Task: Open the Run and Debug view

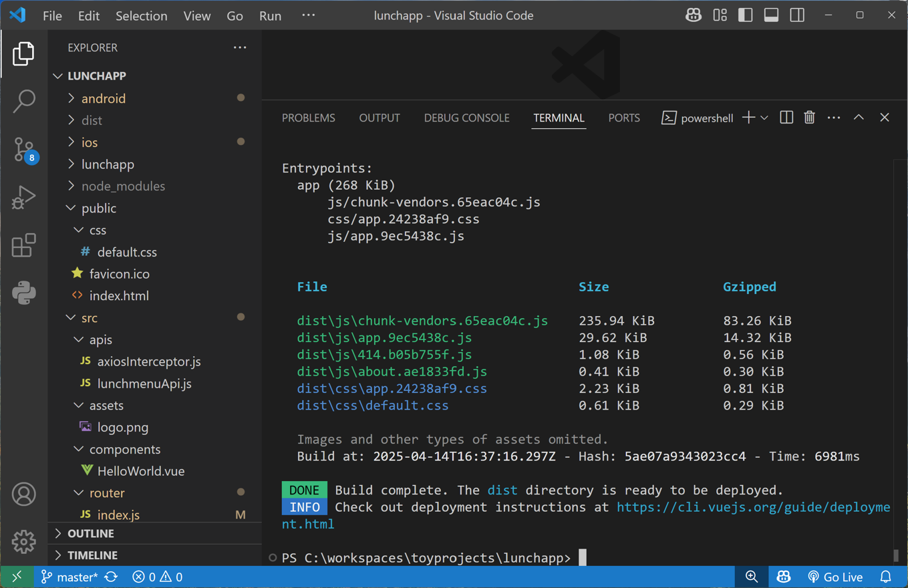Action: tap(23, 197)
